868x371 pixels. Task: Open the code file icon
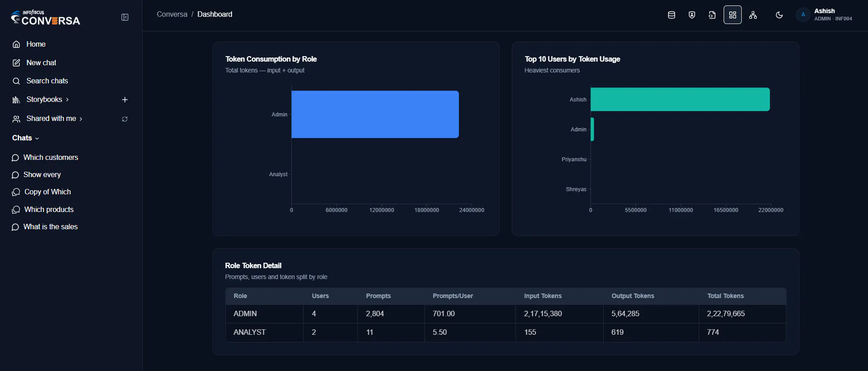tap(712, 15)
